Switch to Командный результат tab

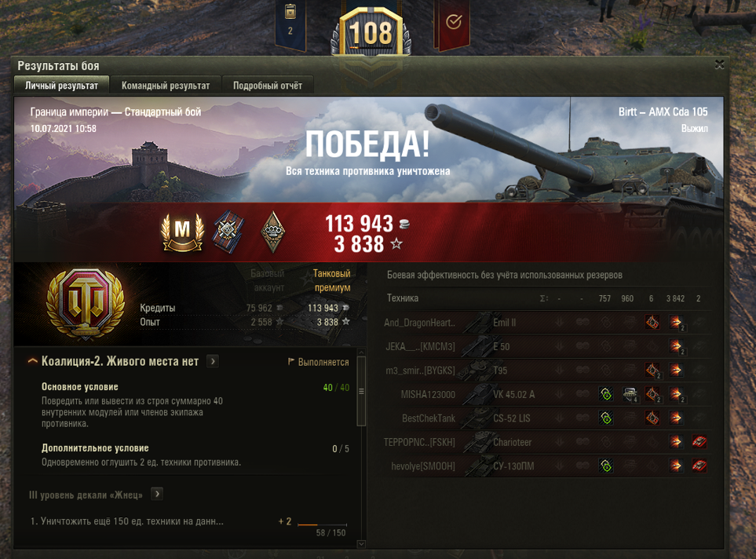[x=166, y=86]
